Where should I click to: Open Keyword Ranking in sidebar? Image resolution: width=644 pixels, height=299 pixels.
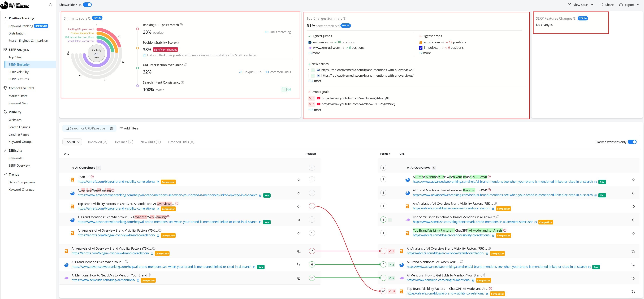[x=21, y=26]
